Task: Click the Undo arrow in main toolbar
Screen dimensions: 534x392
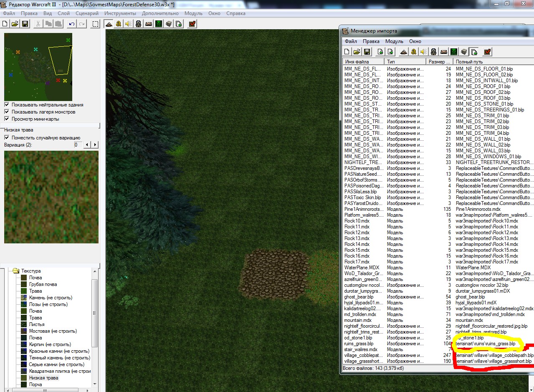Action: coord(72,24)
